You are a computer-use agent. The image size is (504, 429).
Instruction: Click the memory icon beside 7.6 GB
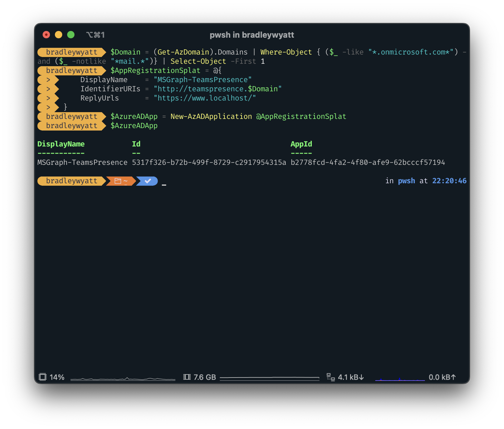[187, 377]
